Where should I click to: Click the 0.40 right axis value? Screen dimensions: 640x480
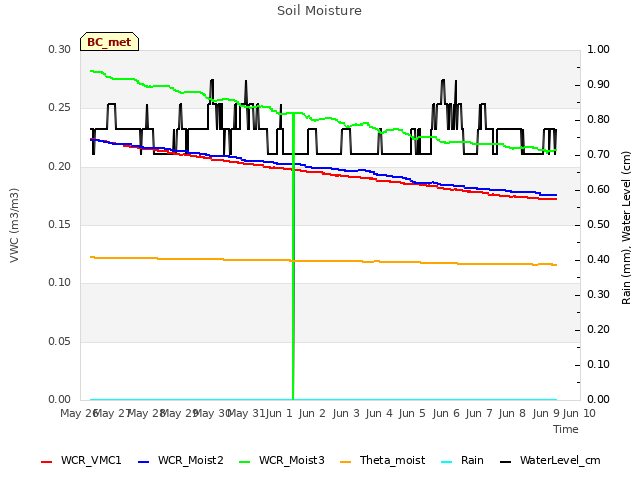[598, 260]
